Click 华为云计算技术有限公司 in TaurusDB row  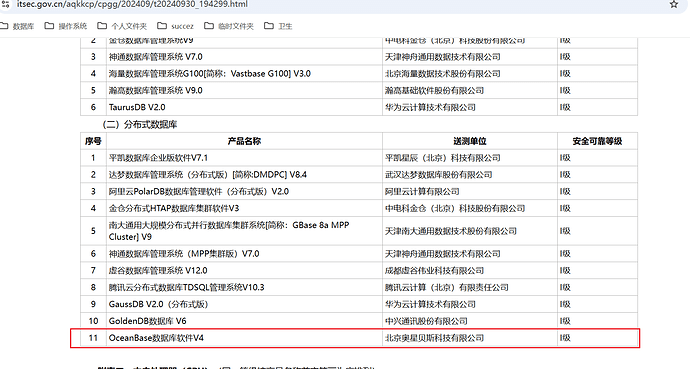click(x=470, y=107)
